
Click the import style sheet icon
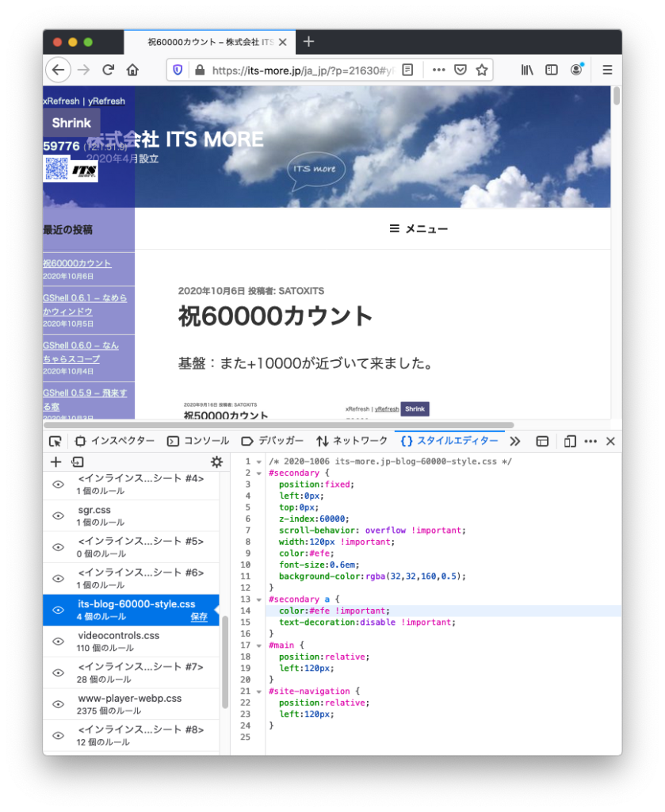[x=77, y=462]
